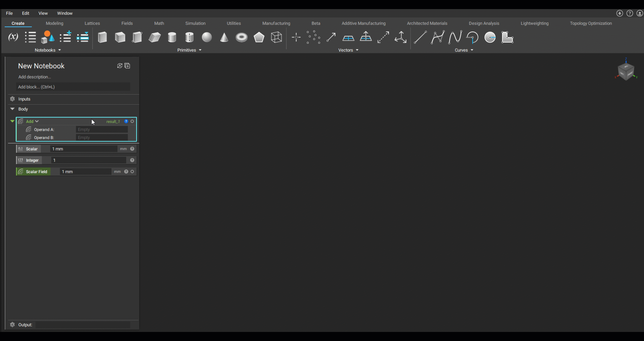Select the straight Line curve tool
Image resolution: width=644 pixels, height=341 pixels.
pos(420,37)
